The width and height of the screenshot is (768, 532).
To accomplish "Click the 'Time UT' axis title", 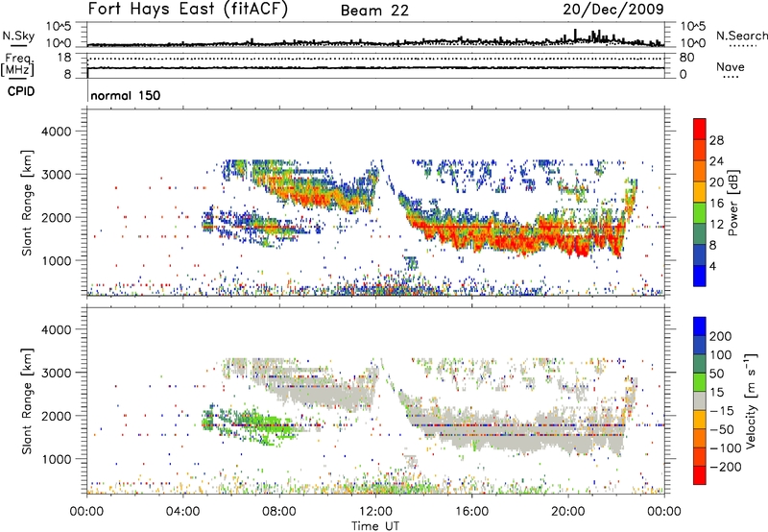I will 375,526.
